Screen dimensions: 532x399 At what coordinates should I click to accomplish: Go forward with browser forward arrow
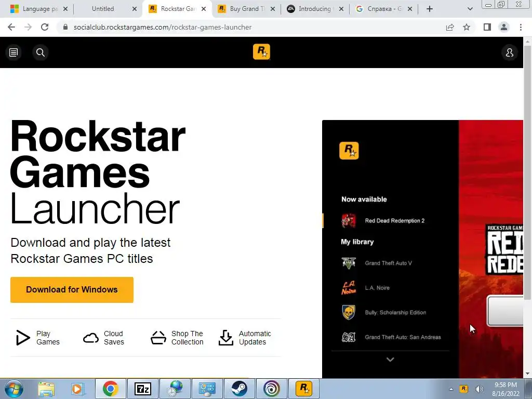tap(28, 27)
